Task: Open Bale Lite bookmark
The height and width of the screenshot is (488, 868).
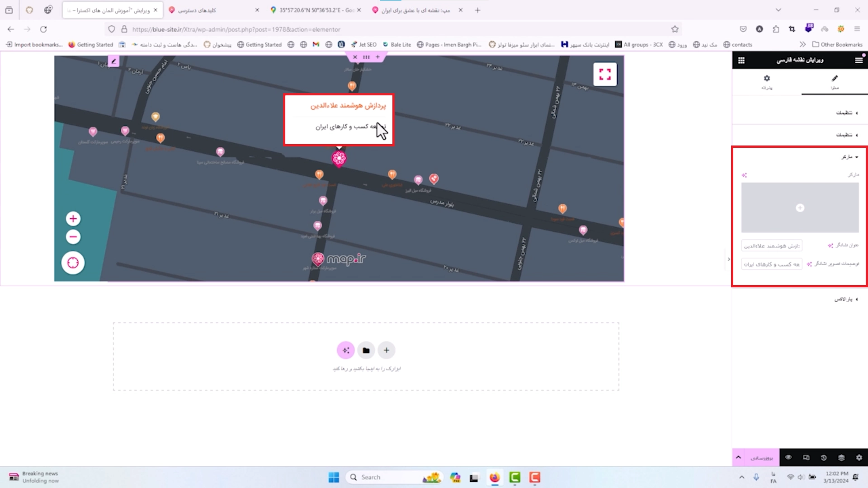Action: click(x=397, y=44)
